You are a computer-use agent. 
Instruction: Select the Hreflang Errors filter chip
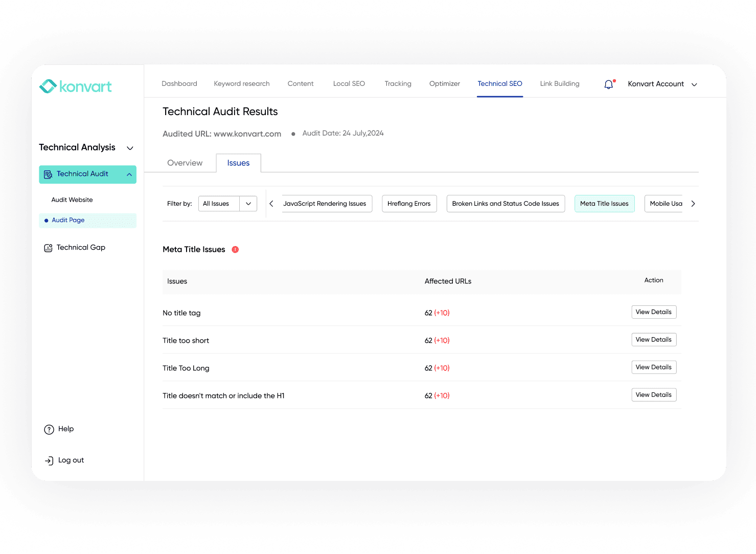pos(409,203)
